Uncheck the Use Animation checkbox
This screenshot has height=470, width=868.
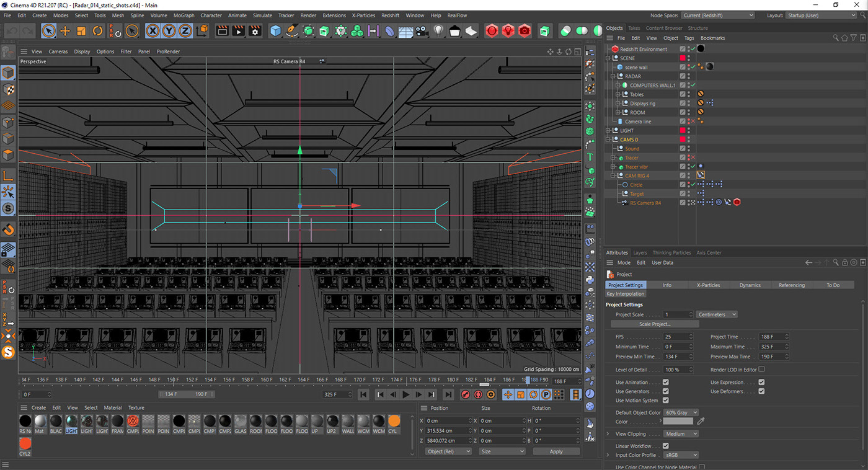click(x=665, y=383)
